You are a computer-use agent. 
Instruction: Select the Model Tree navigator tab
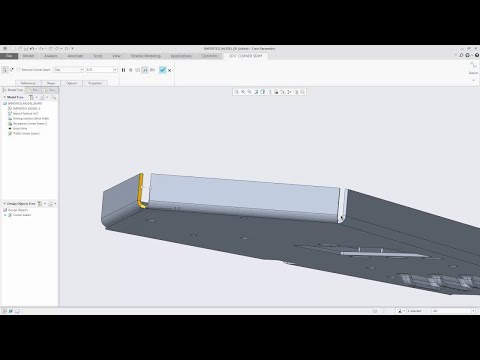pos(13,90)
